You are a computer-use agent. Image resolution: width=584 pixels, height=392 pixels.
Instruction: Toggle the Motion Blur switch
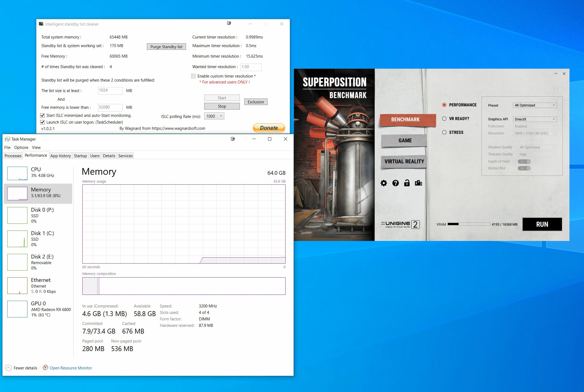tap(524, 168)
